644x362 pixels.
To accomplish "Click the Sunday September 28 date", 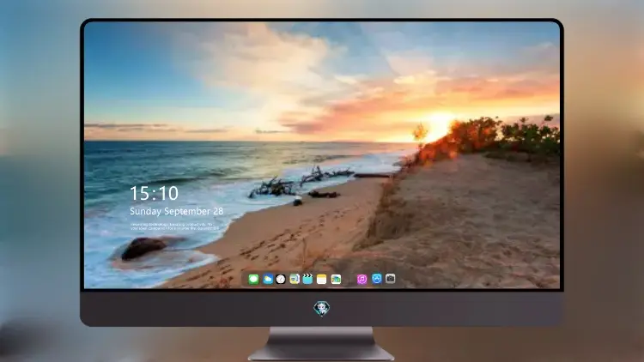I will click(x=177, y=211).
